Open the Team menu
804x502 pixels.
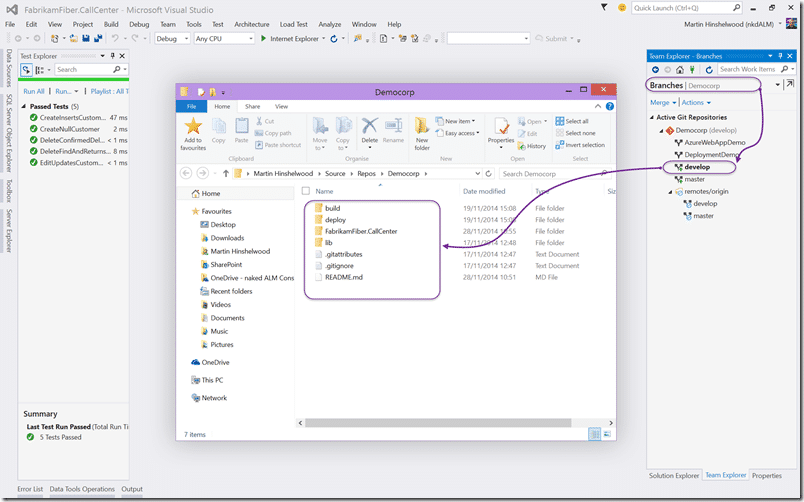coord(168,24)
